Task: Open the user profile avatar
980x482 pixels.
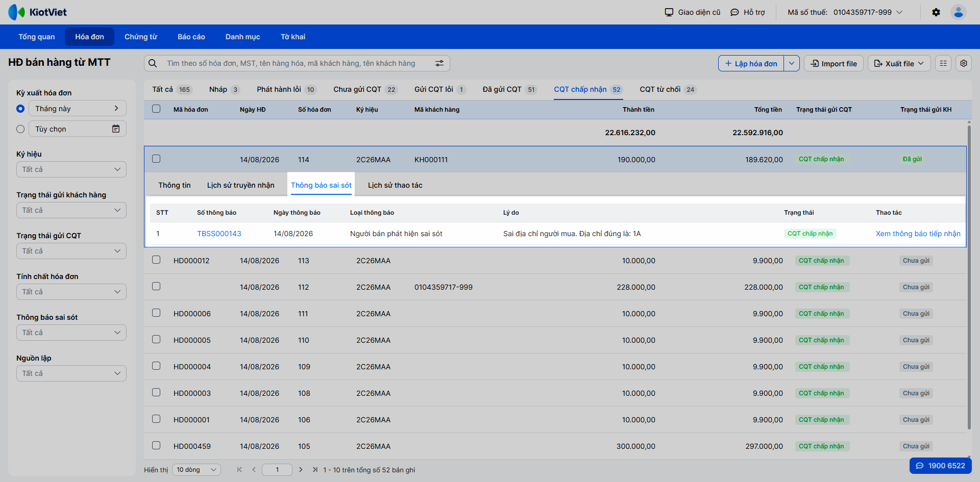Action: 959,12
